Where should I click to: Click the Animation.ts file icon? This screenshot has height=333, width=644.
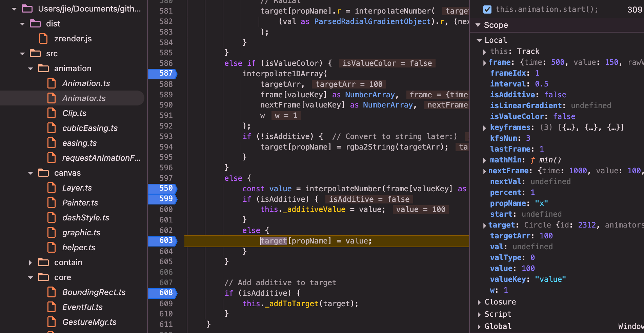point(52,83)
